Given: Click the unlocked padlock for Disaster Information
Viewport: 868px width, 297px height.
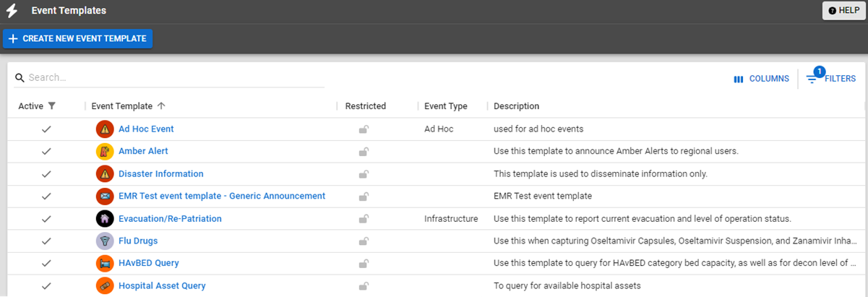Looking at the screenshot, I should (364, 175).
